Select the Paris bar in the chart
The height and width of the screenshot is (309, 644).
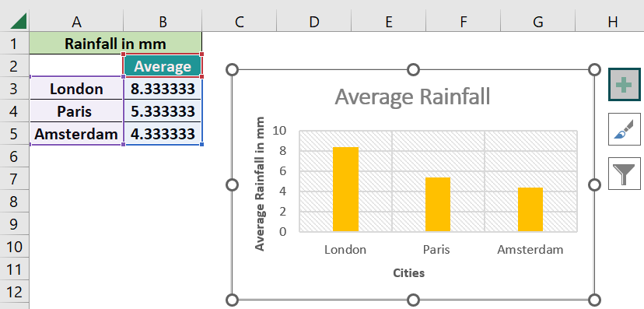[x=438, y=204]
